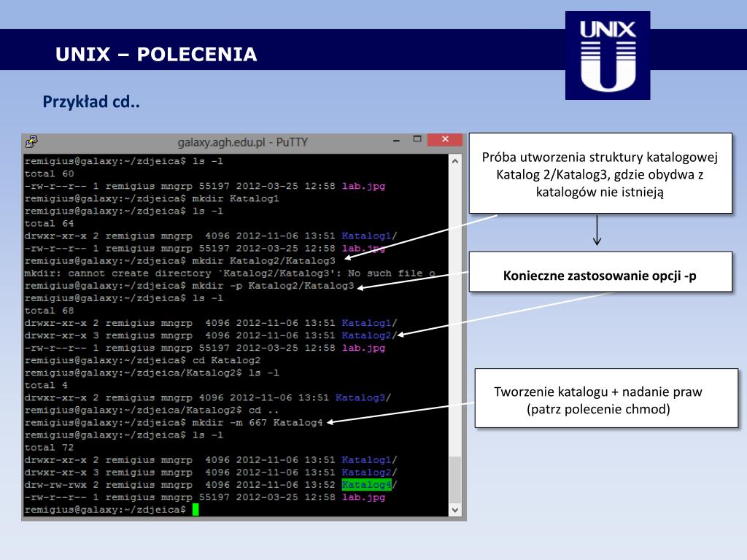Click the 'Konieczne zastosowanie opcji -p' callout
This screenshot has height=560, width=747.
point(600,272)
